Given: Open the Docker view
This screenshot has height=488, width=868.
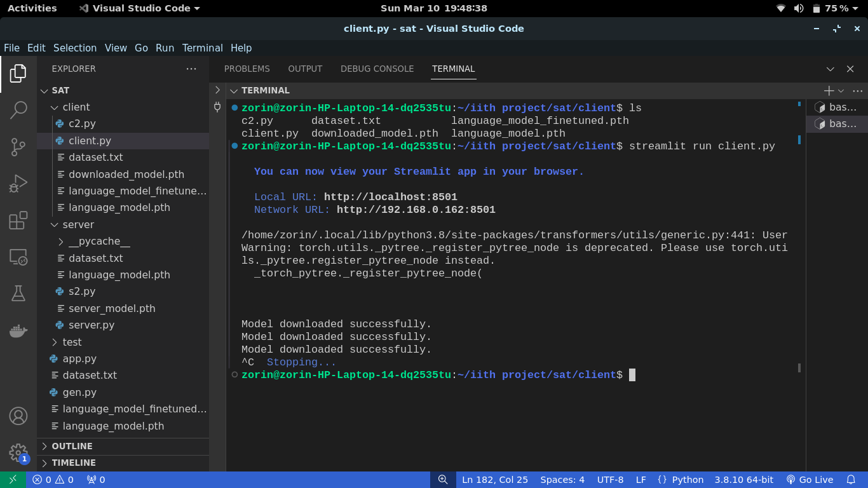Looking at the screenshot, I should click(x=18, y=330).
